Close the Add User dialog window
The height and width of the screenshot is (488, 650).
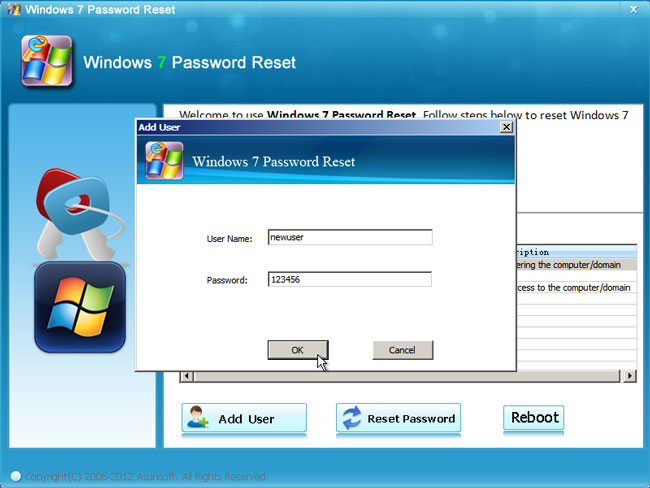[506, 127]
